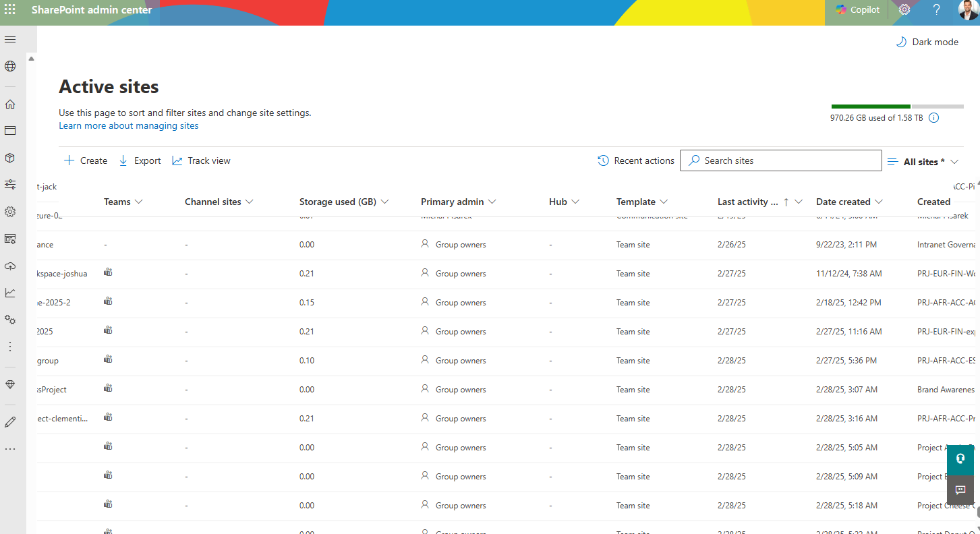Open the Copilot menu in the header
The width and height of the screenshot is (980, 534).
857,9
